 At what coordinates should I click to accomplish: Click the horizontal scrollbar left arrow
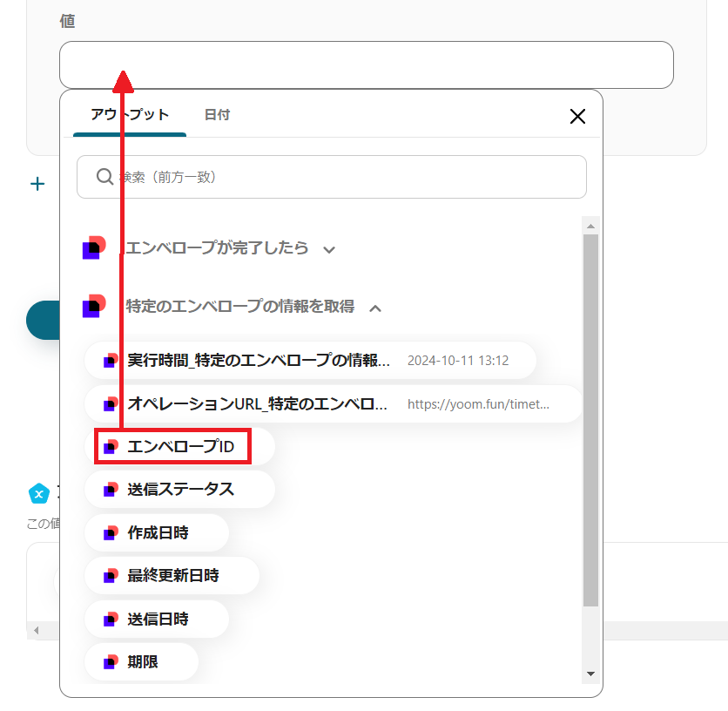[37, 631]
